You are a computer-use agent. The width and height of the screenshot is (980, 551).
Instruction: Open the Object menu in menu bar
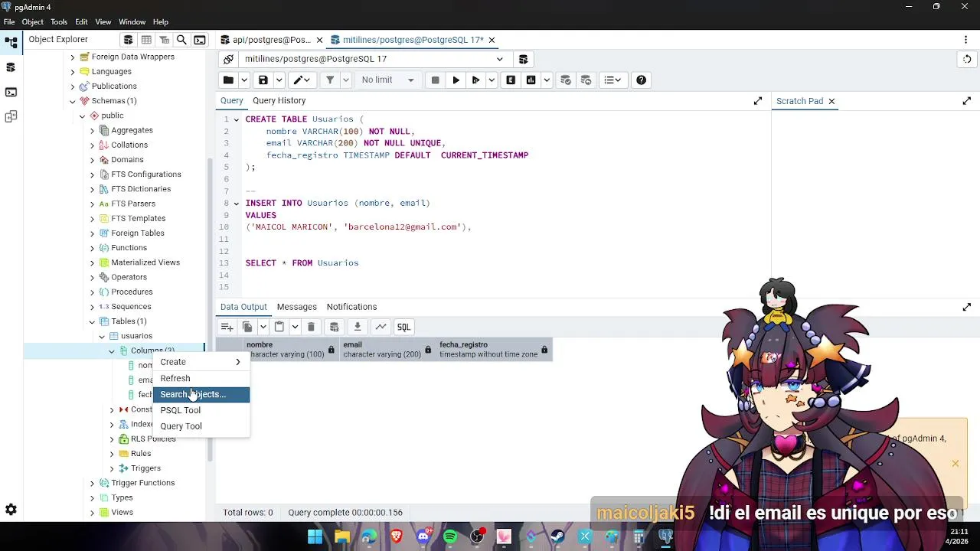[x=33, y=22]
